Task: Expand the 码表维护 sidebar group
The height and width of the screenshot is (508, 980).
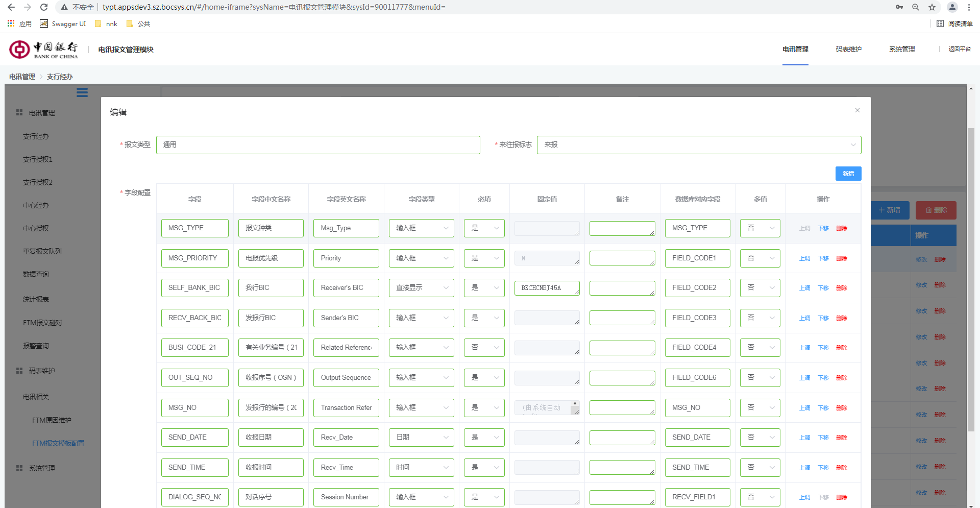Action: click(42, 371)
